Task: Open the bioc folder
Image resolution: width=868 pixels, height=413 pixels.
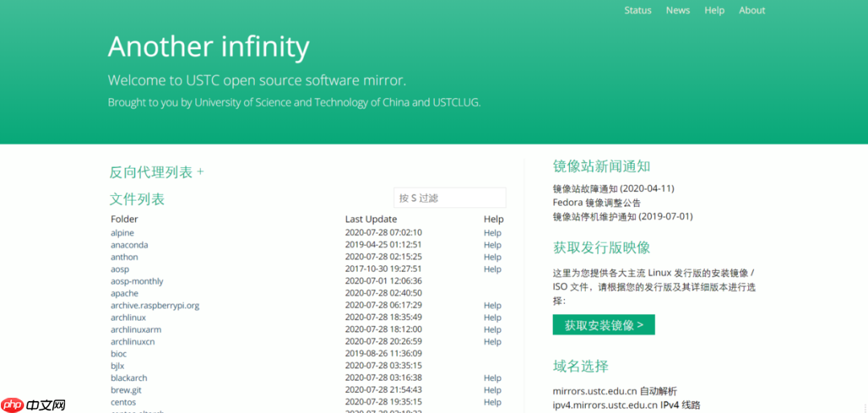Action: 118,354
